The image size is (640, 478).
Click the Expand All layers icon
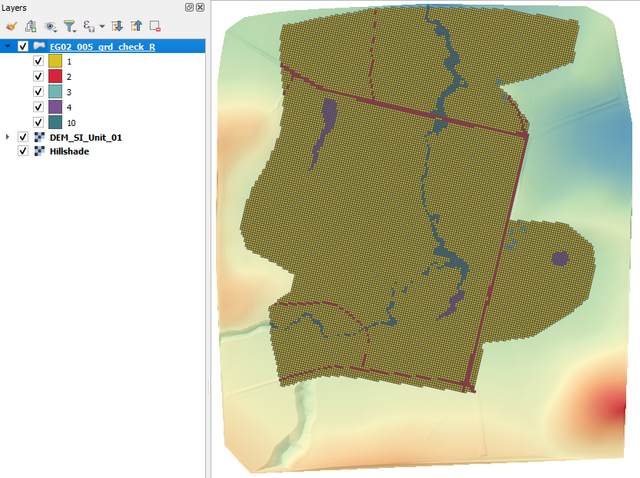tap(117, 26)
